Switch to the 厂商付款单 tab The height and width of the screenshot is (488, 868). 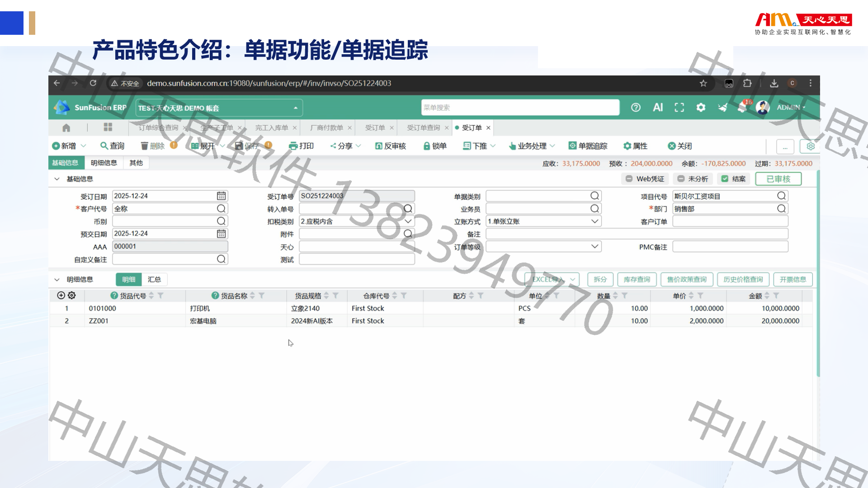click(x=326, y=128)
